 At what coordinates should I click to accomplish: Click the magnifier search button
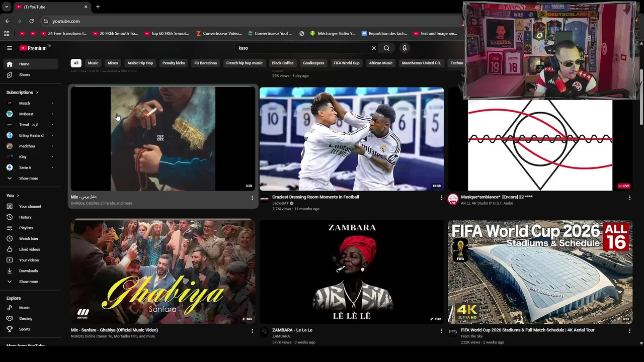coord(386,48)
